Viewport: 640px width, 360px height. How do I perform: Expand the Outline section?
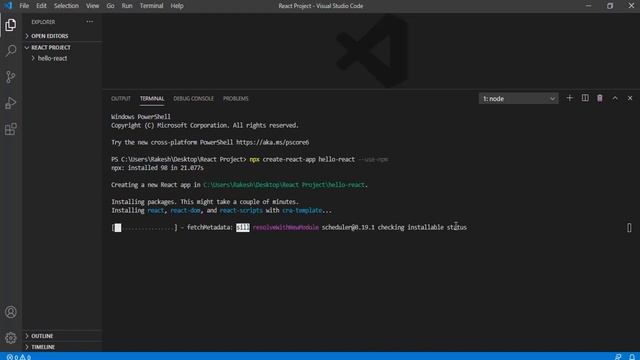click(62, 336)
